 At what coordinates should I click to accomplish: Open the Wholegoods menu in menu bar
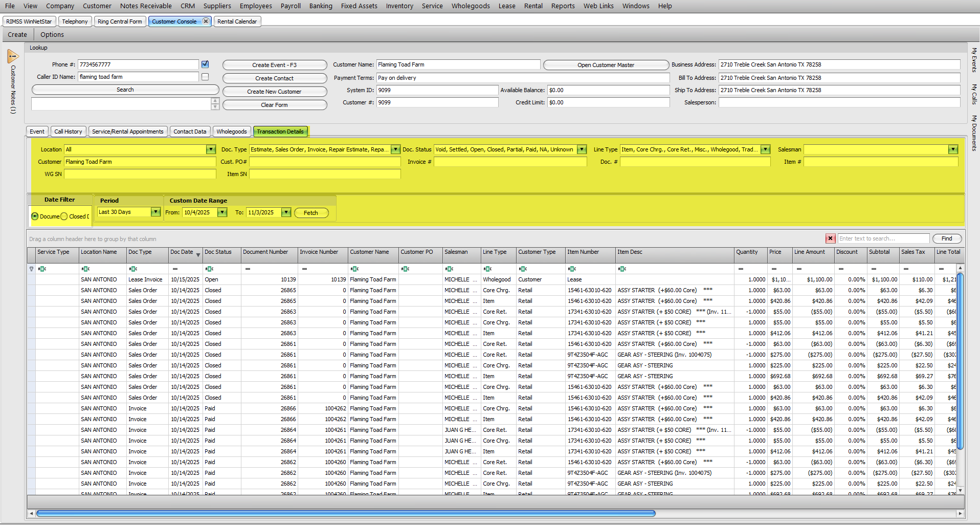tap(471, 6)
